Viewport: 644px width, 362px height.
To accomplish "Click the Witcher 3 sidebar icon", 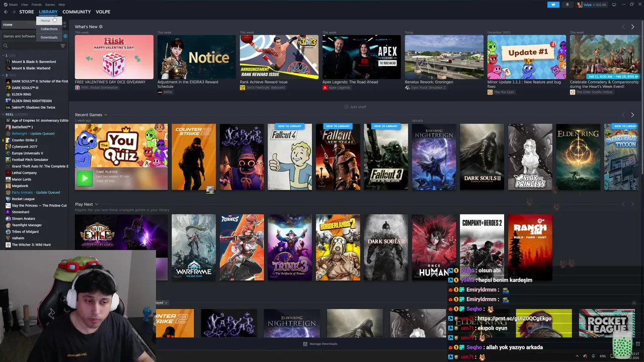I will click(8, 245).
